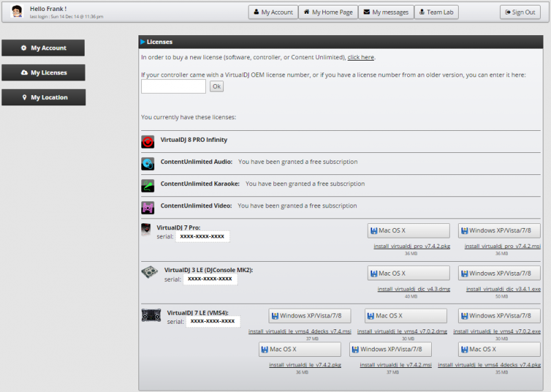Click the house icon on My Home Page
The image size is (551, 392).
click(306, 12)
